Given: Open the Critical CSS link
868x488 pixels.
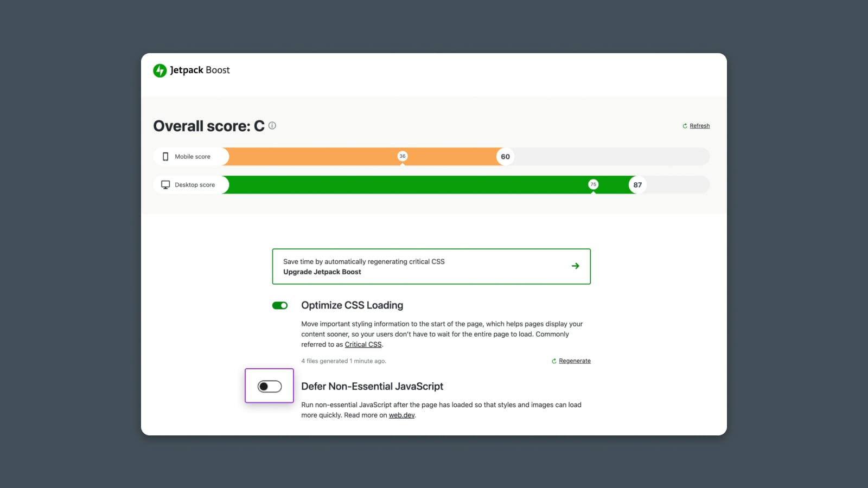Looking at the screenshot, I should pos(363,345).
